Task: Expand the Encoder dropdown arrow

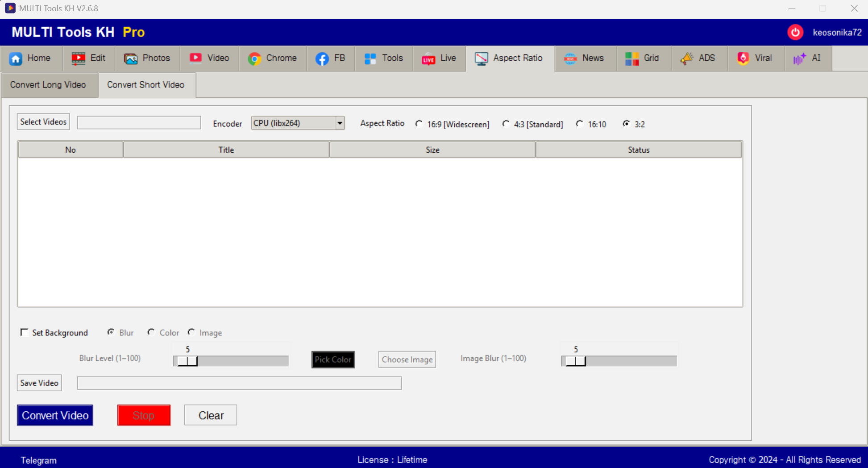Action: tap(340, 123)
